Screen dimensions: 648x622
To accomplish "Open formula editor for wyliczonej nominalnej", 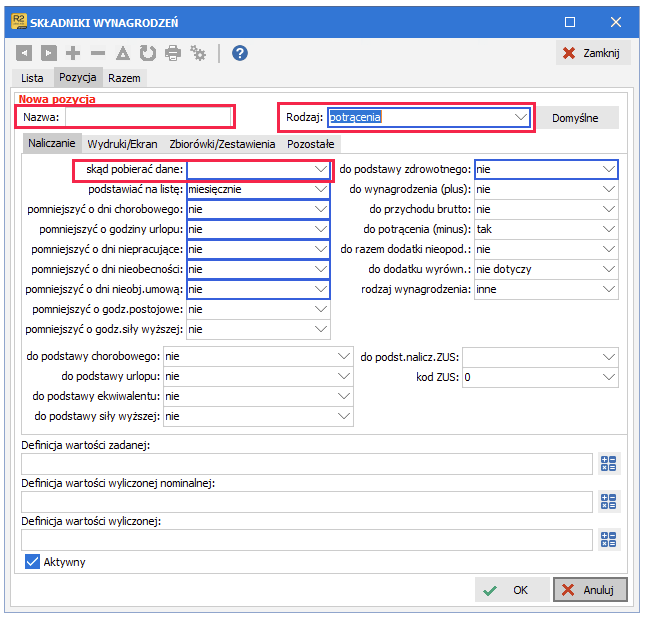I will pyautogui.click(x=608, y=501).
